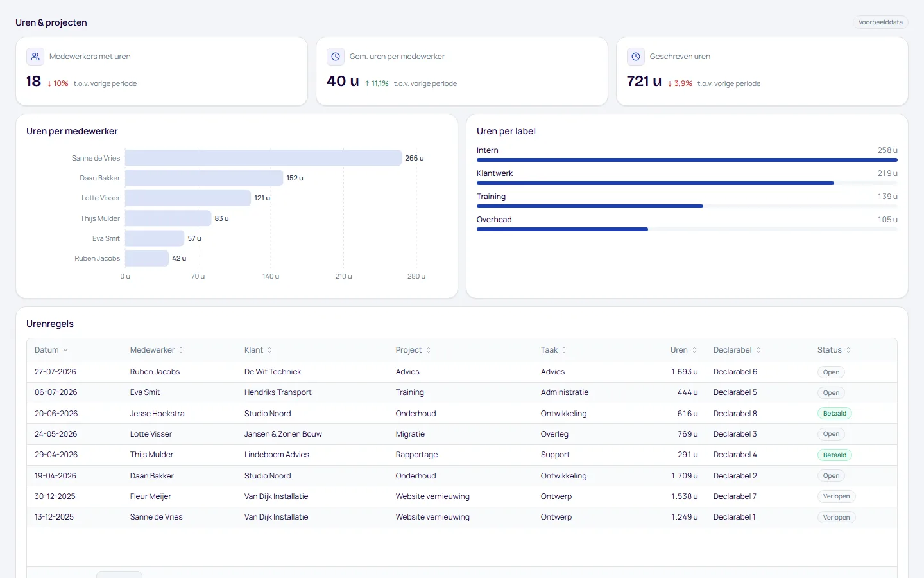Click Ruben Jacobs bar showing 42 u
The height and width of the screenshot is (578, 924).
click(147, 258)
